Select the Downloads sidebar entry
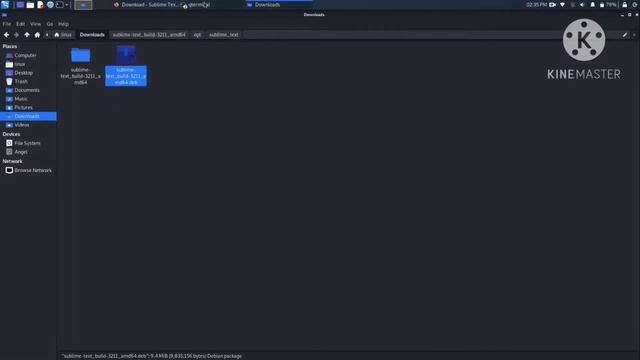The height and width of the screenshot is (360, 640). pos(28,116)
